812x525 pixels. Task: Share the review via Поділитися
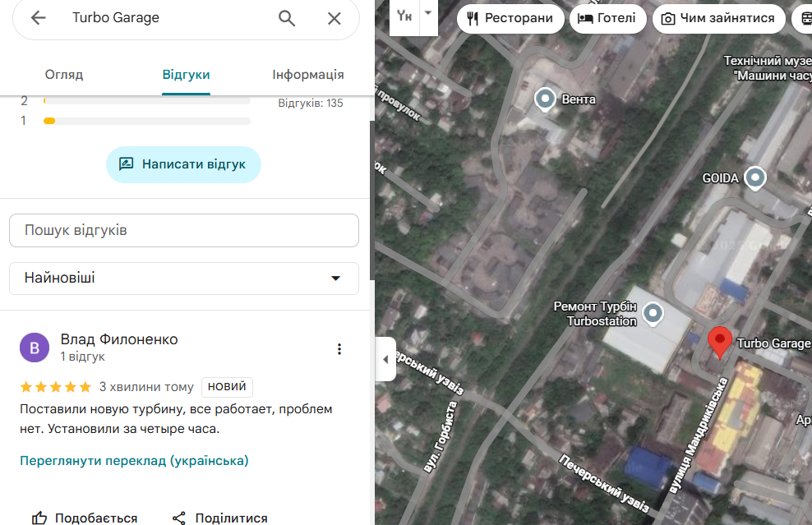(219, 518)
